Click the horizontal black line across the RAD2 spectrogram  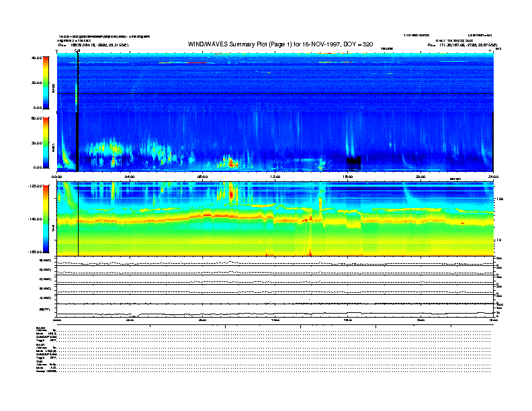pyautogui.click(x=275, y=93)
